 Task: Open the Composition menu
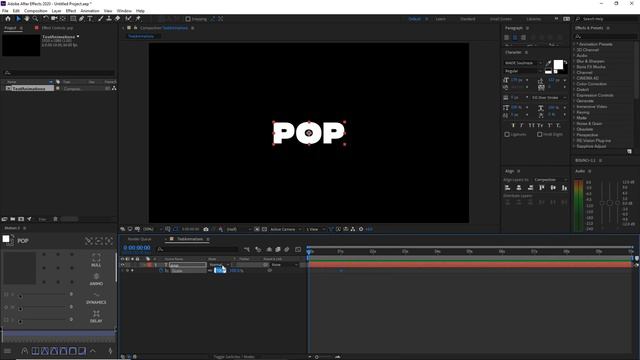pyautogui.click(x=36, y=11)
